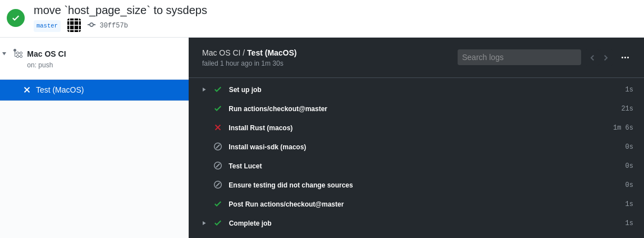Viewport: 644px width, 238px height.
Task: Focus the Search logs field
Action: (x=519, y=57)
